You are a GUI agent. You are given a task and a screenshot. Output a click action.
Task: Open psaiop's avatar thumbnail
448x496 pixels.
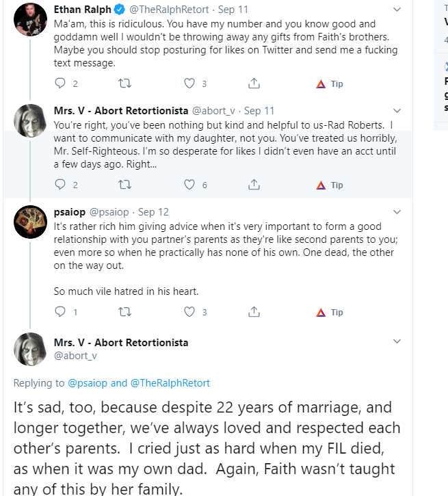[x=30, y=222]
